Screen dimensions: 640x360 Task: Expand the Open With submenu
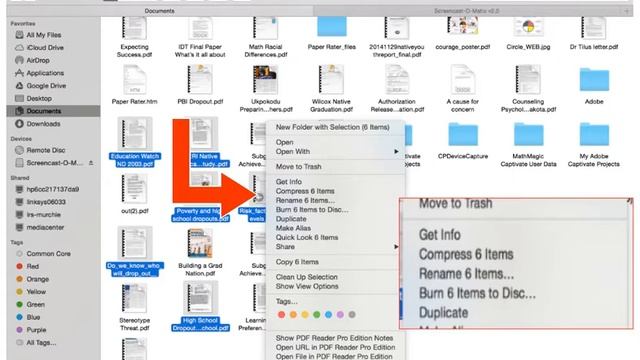[336, 151]
